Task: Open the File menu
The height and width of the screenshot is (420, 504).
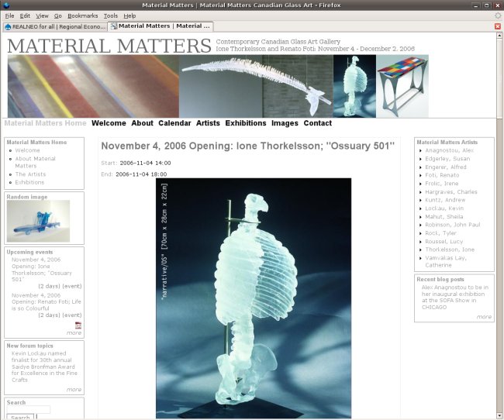Action: 9,15
